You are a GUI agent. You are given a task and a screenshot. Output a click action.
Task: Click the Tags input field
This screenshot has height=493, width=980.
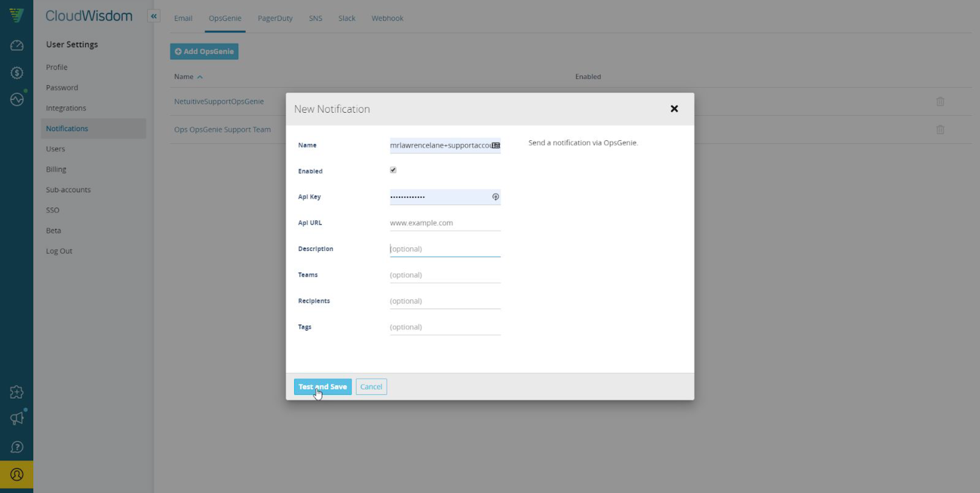(x=445, y=327)
